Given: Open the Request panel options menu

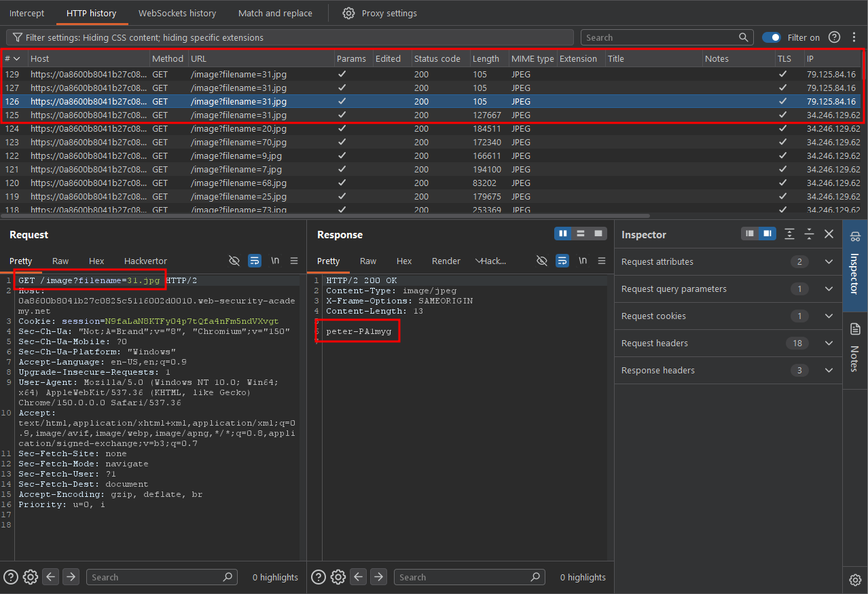Looking at the screenshot, I should pyautogui.click(x=294, y=261).
